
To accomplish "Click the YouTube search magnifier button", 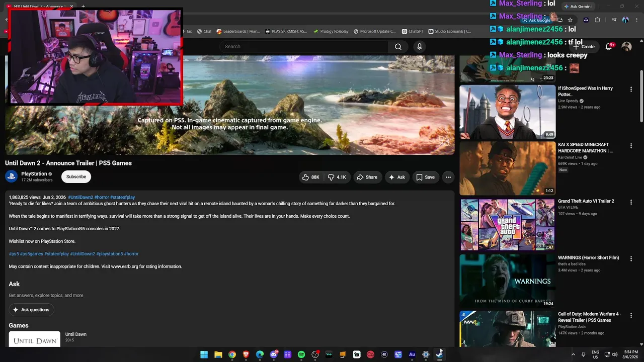I will pos(398,47).
